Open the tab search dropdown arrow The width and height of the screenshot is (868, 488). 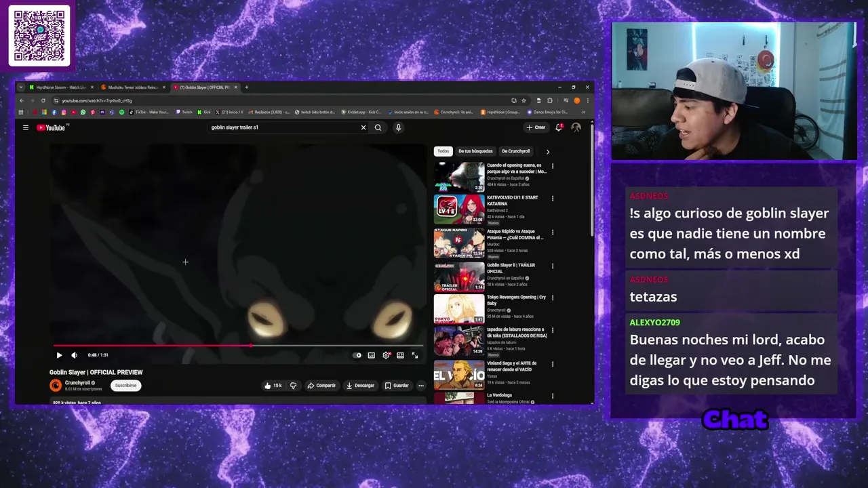pyautogui.click(x=20, y=87)
